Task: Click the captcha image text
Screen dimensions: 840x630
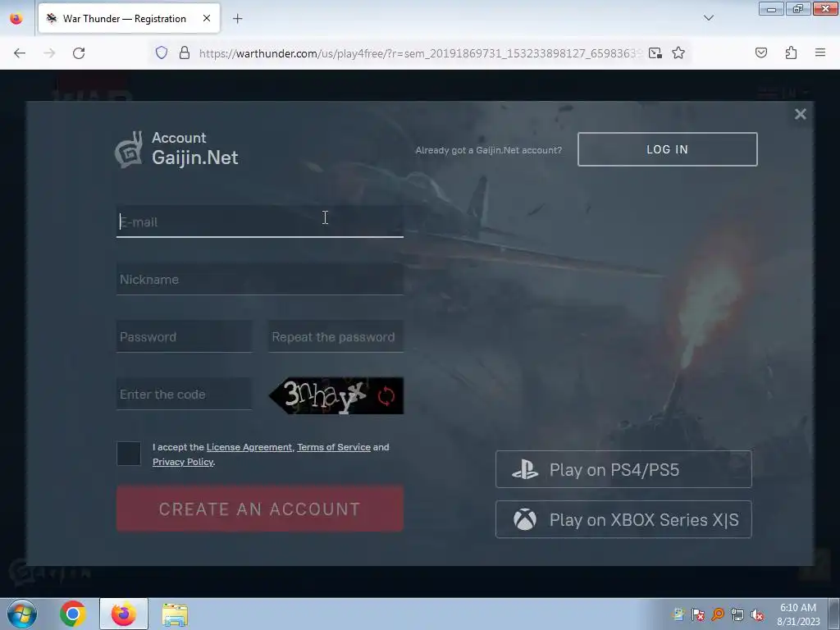Action: [x=325, y=396]
